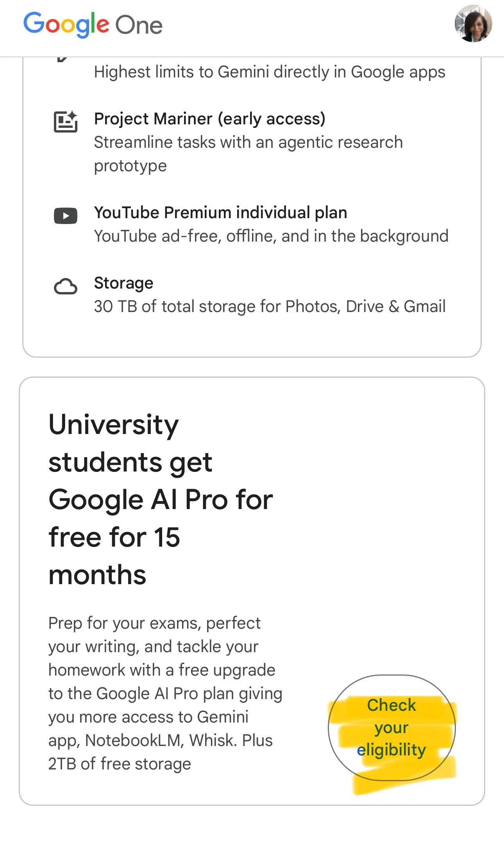
Task: Click the cut-off icon above Project Mariner
Action: tap(63, 59)
